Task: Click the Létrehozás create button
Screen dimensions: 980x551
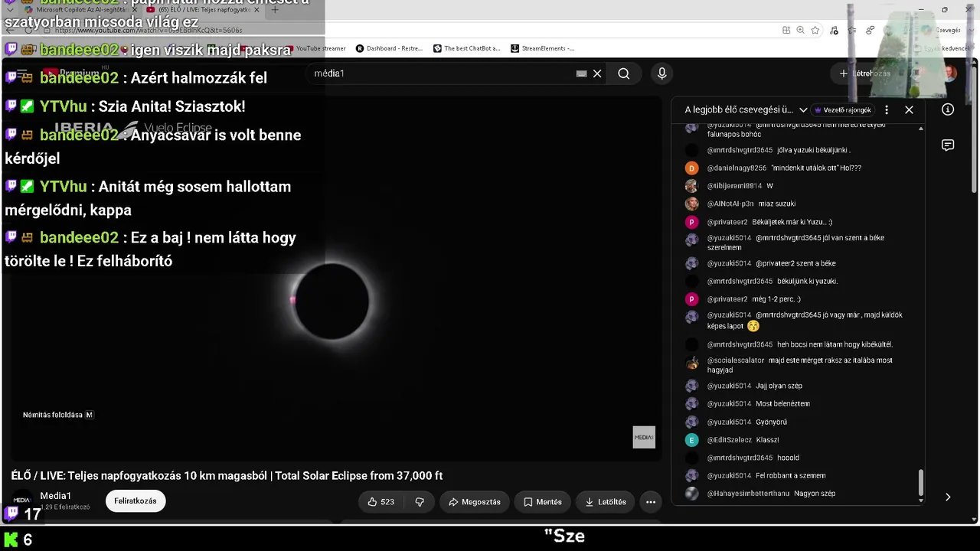Action: pyautogui.click(x=864, y=73)
